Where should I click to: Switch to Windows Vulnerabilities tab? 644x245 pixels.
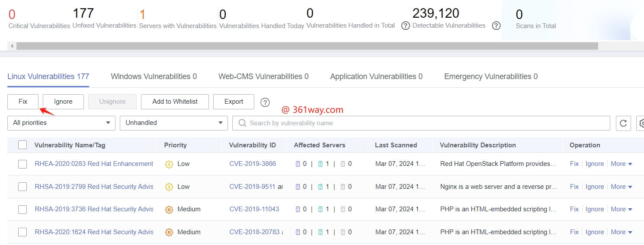[154, 76]
